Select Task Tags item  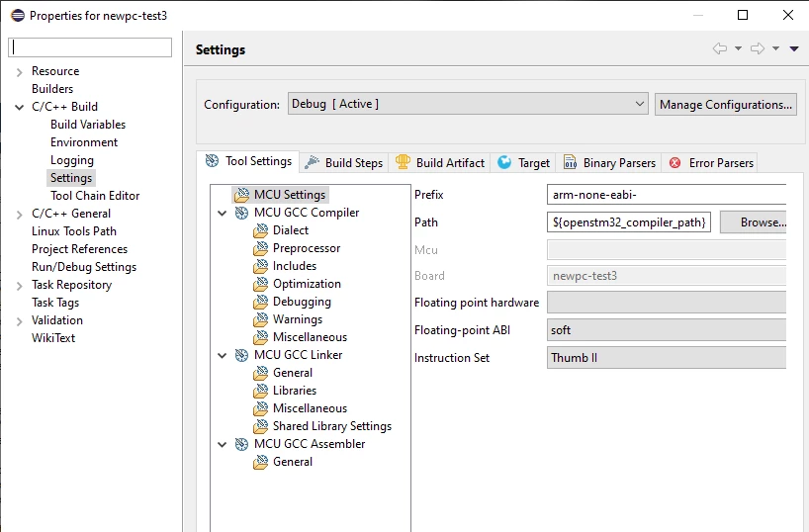click(55, 303)
